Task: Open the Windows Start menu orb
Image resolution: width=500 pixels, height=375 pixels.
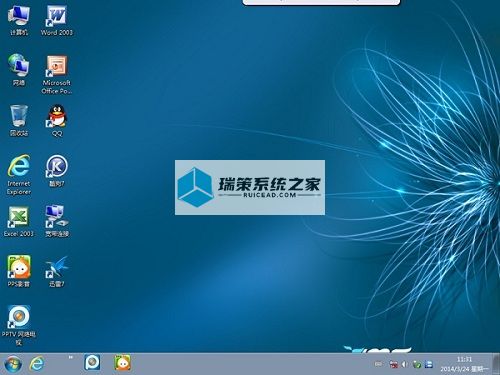Action: click(13, 364)
